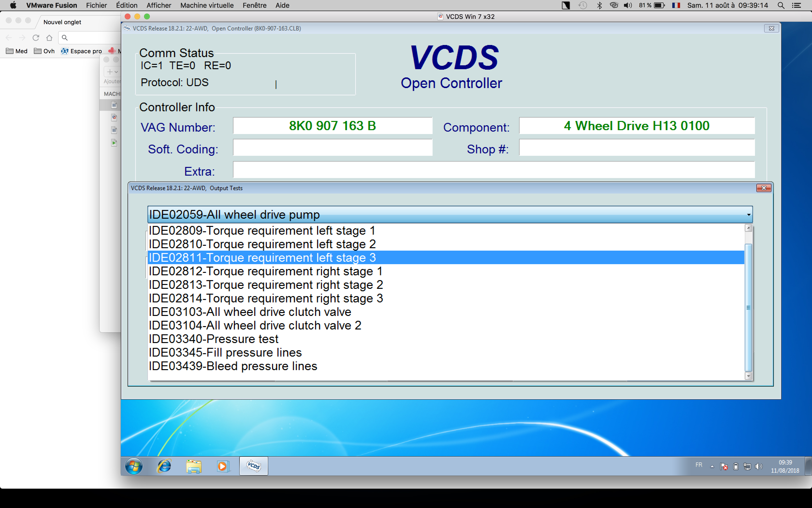The height and width of the screenshot is (508, 812).
Task: Click the dropdown list scrollbar up arrow
Action: tap(748, 228)
